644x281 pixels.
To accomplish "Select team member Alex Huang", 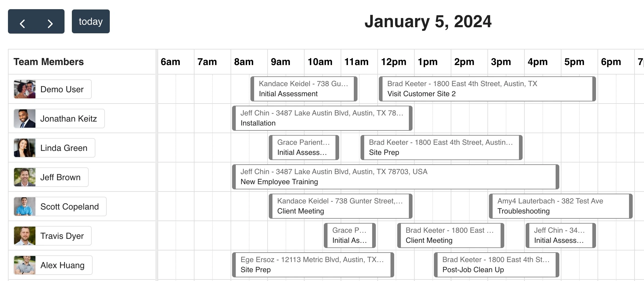I will (x=62, y=265).
